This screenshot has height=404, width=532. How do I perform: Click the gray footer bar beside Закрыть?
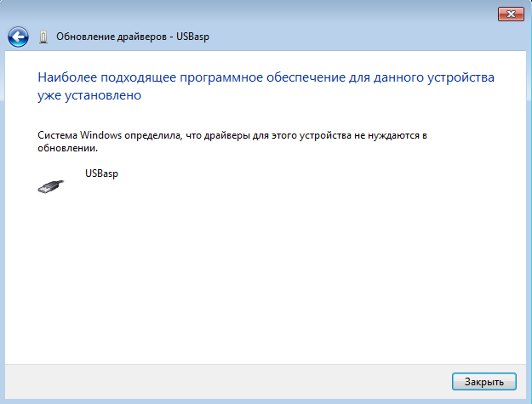(227, 382)
